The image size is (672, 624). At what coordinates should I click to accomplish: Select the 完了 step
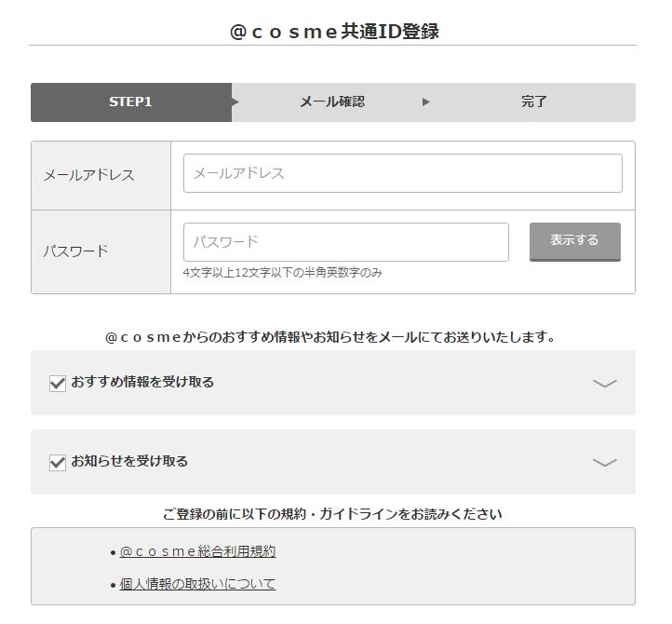click(533, 102)
